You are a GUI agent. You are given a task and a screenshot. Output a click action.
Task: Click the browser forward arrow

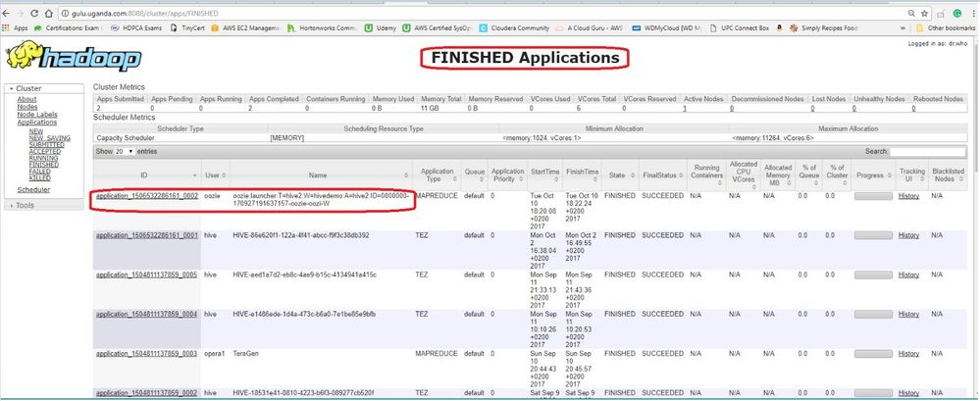pos(19,13)
